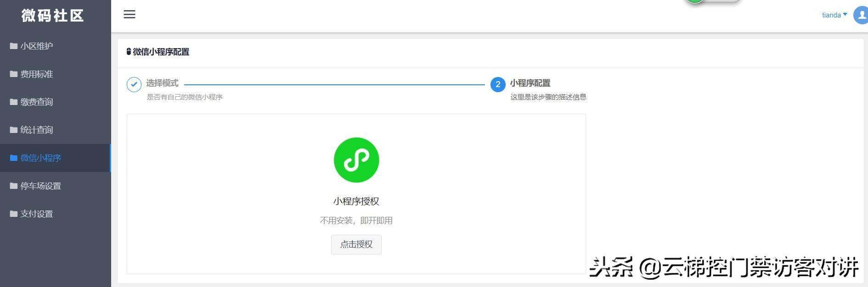Click the green mini program logo
The width and height of the screenshot is (868, 287).
[356, 160]
